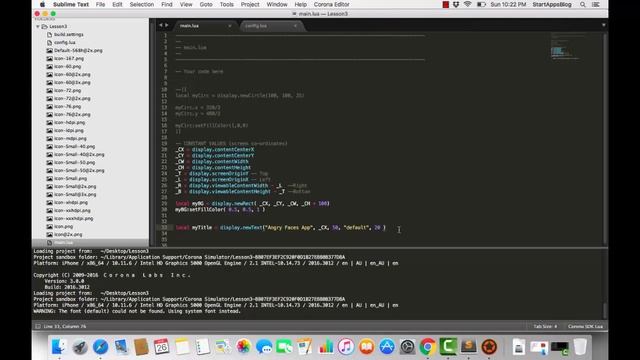Open Messages app in the Dock
640x360 pixels.
[264, 347]
